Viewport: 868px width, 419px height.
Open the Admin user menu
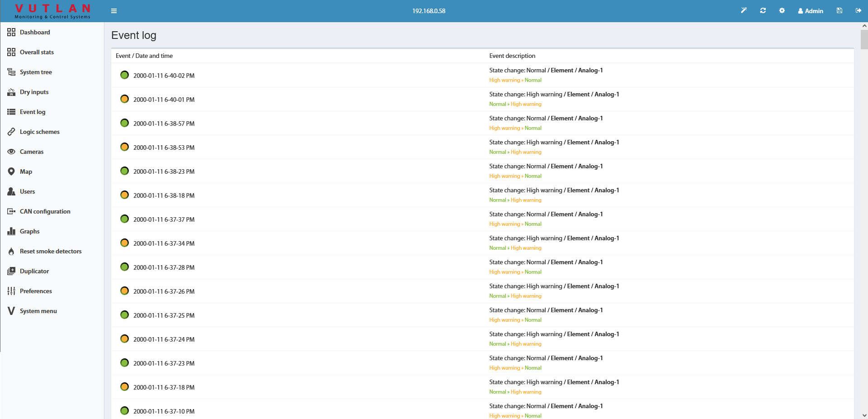point(811,11)
